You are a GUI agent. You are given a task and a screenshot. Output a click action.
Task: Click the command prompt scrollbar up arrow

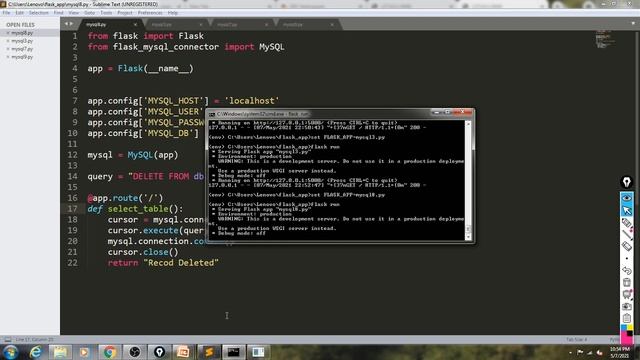[468, 123]
